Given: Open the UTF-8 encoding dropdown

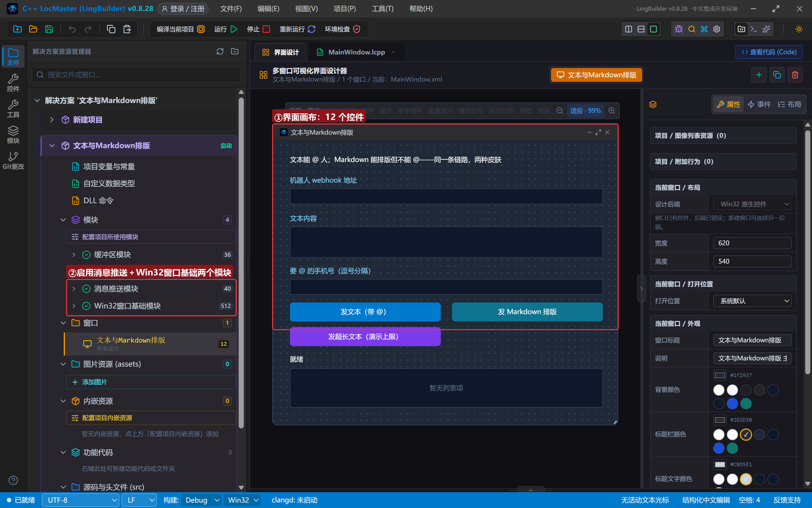Looking at the screenshot, I should 81,500.
